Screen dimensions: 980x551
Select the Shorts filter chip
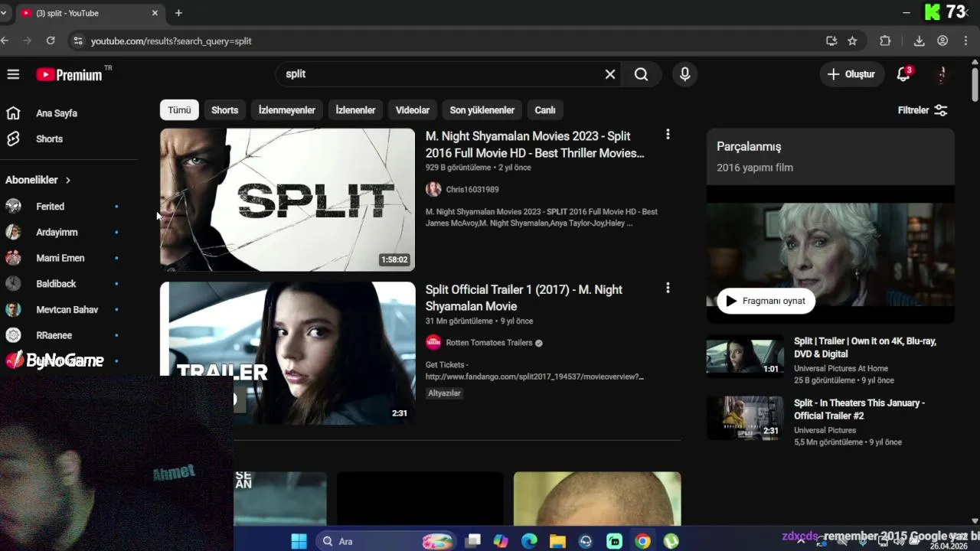point(224,110)
